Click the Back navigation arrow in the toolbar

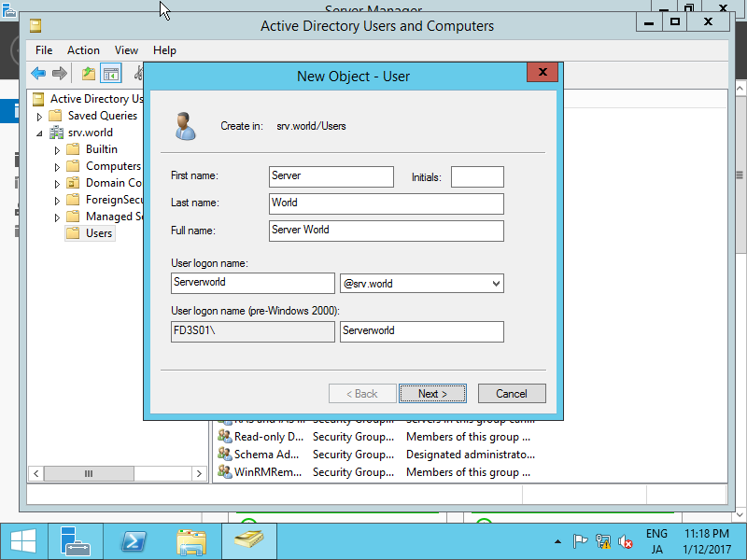tap(38, 73)
